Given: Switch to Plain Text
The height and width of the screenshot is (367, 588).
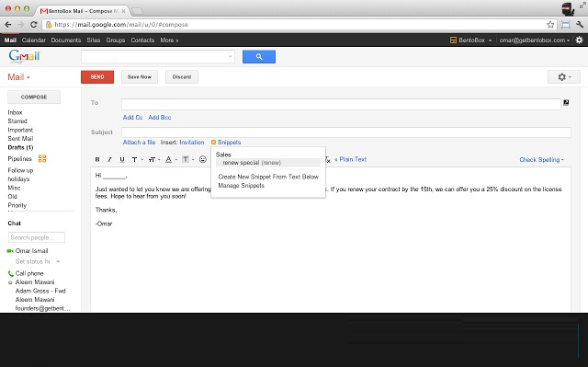Looking at the screenshot, I should pyautogui.click(x=350, y=159).
